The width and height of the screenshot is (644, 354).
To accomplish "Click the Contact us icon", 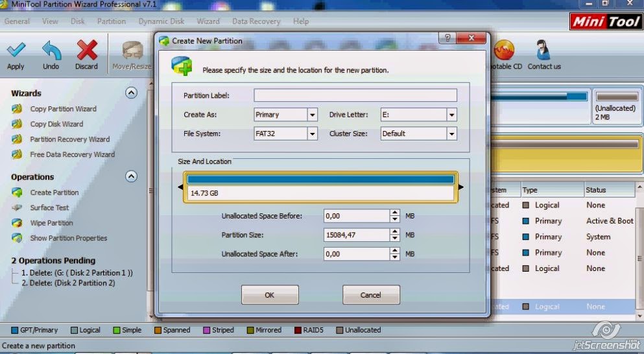I will pos(543,50).
